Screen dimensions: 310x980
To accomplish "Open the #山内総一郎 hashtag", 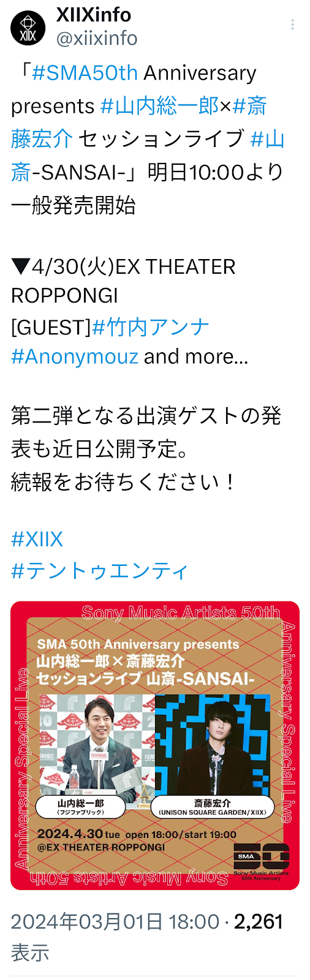I will pos(159,107).
